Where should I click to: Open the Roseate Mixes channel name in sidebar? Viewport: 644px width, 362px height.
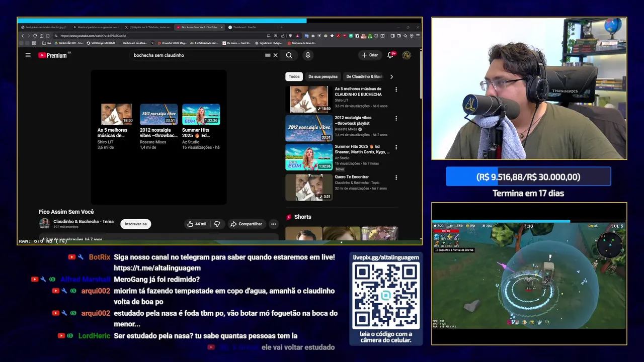pos(346,129)
